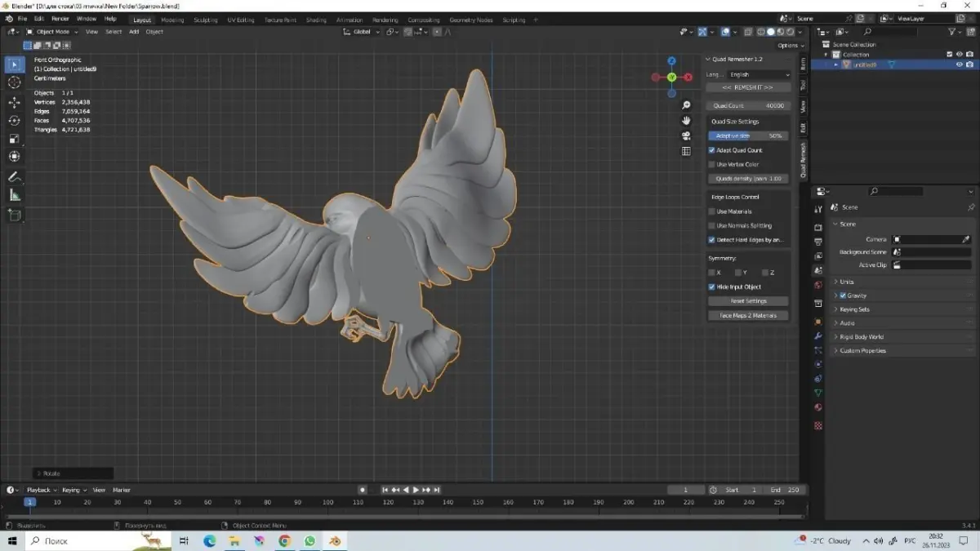Viewport: 980px width, 551px height.
Task: Select the Add Cube tool
Action: 15,216
